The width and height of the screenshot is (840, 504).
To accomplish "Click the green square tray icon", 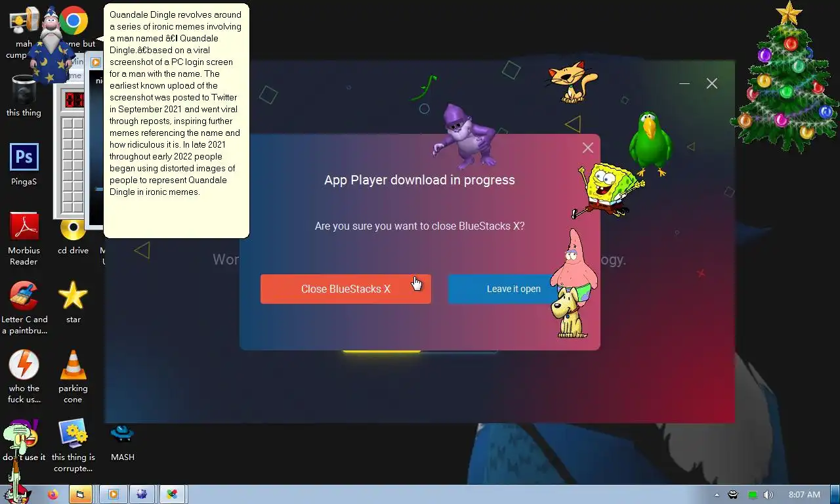I will (x=752, y=495).
